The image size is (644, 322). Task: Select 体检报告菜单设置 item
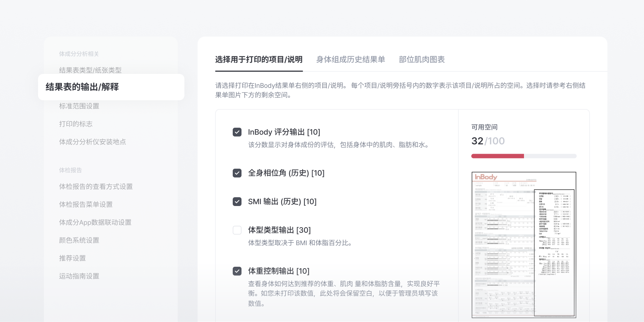[x=86, y=205]
